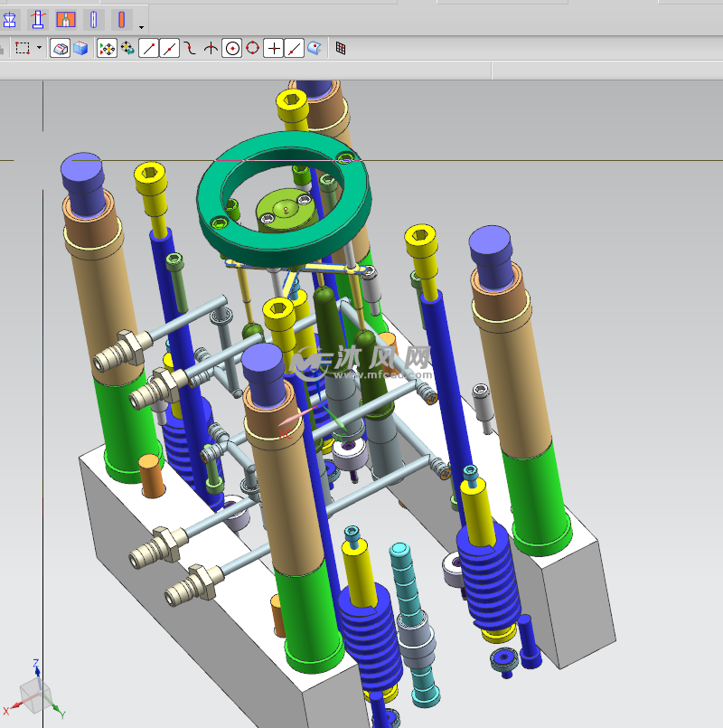The height and width of the screenshot is (728, 723).
Task: Click the red grid icon on the toolbar
Action: click(340, 48)
